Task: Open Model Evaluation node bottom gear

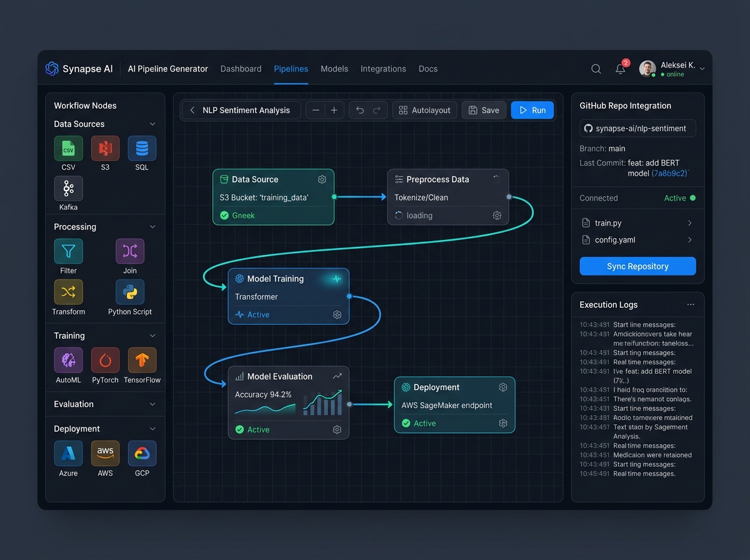Action: (x=337, y=429)
